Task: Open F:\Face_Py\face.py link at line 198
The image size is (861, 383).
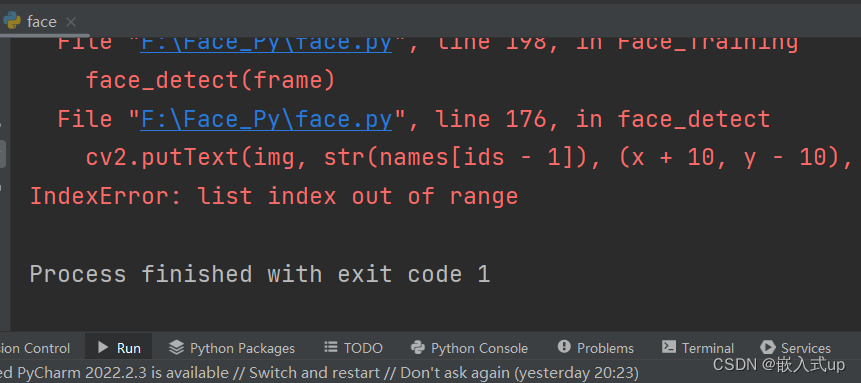Action: click(x=266, y=43)
